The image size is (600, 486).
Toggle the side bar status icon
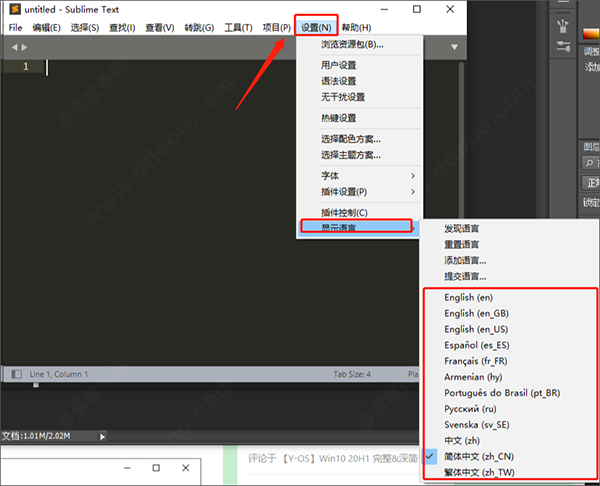pos(16,374)
